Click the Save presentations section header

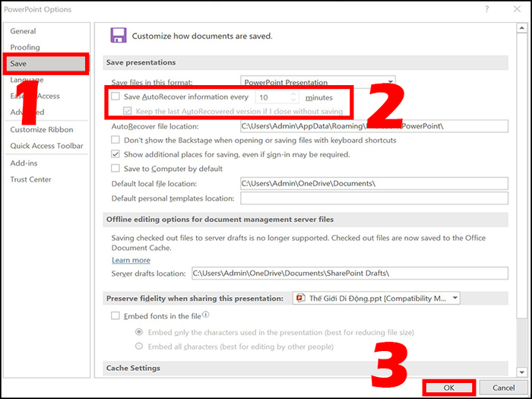pos(306,63)
